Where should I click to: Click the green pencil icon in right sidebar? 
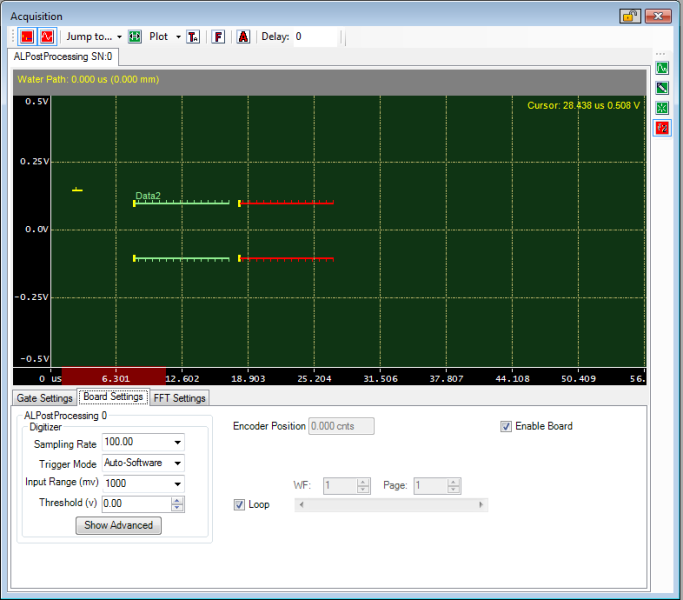coord(661,88)
